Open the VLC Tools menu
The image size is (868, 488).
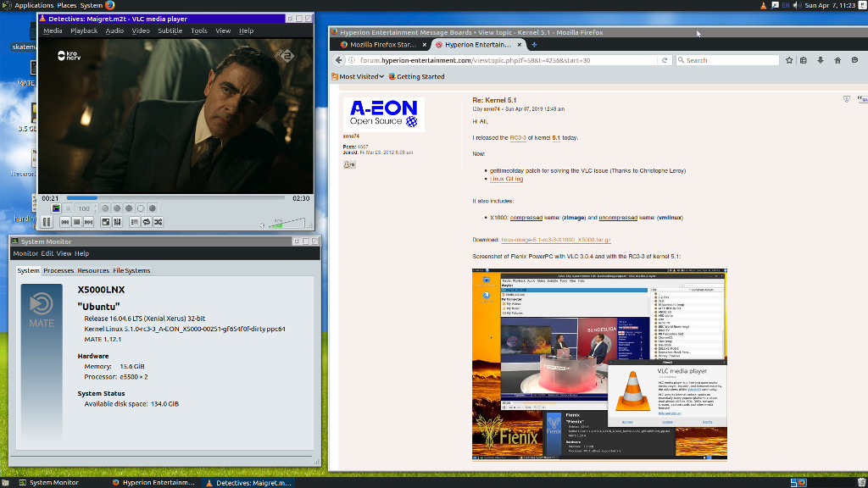[x=198, y=31]
